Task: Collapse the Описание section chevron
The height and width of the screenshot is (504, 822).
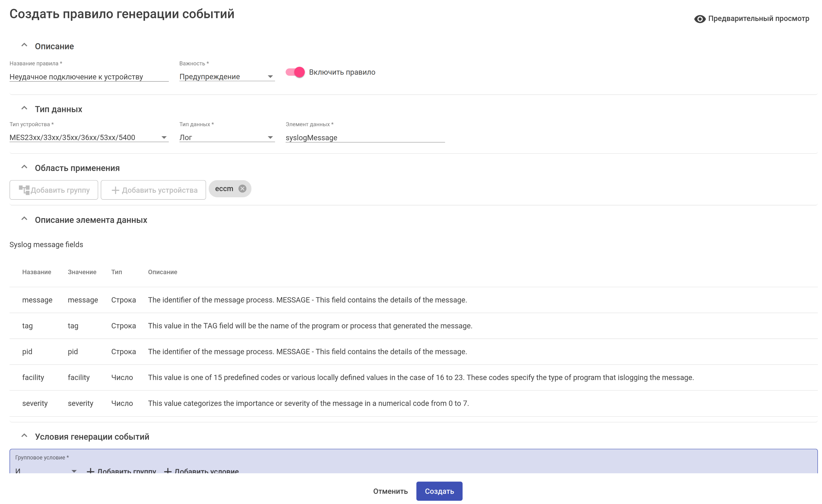Action: click(x=24, y=45)
